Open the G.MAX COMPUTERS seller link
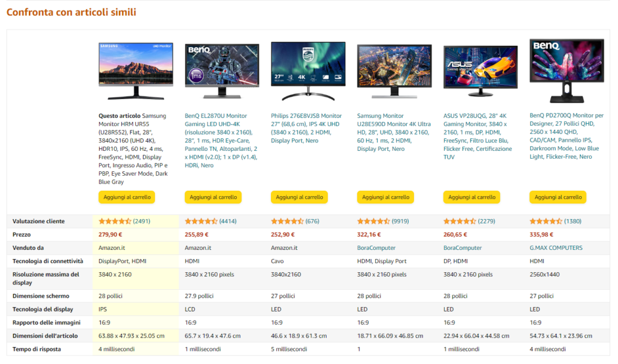 [x=556, y=248]
